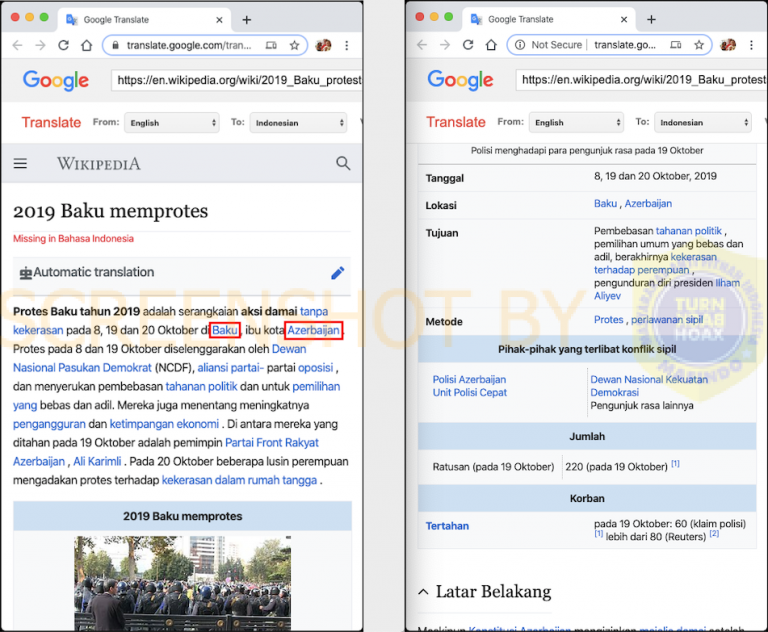Click the Google logo in left window
Screen dimensions: 768x632
55,80
